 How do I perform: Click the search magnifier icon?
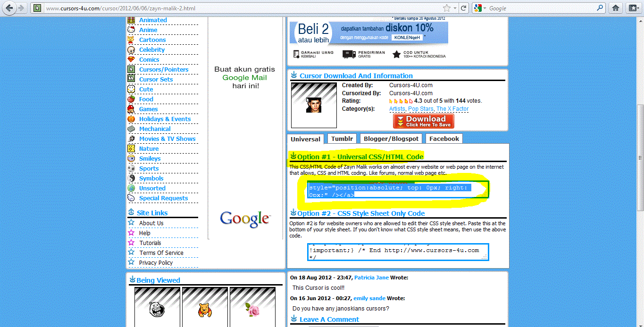tap(600, 8)
